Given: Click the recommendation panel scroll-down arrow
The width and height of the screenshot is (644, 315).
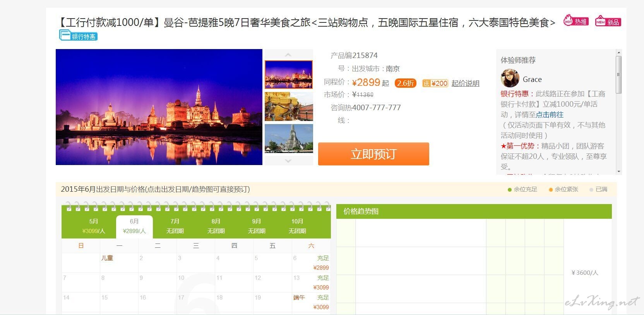Looking at the screenshot, I should [618, 171].
